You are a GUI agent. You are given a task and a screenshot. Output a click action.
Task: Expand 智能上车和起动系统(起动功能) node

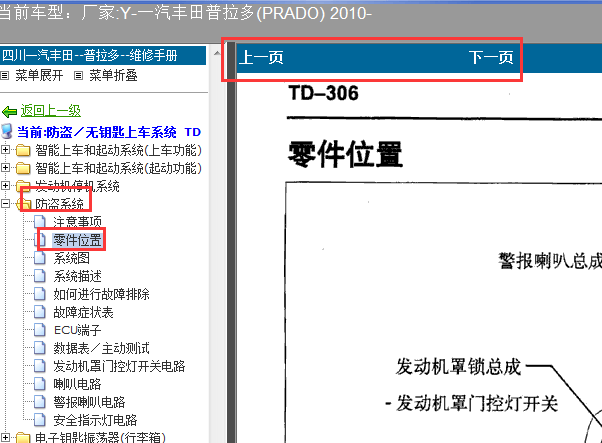coord(5,168)
